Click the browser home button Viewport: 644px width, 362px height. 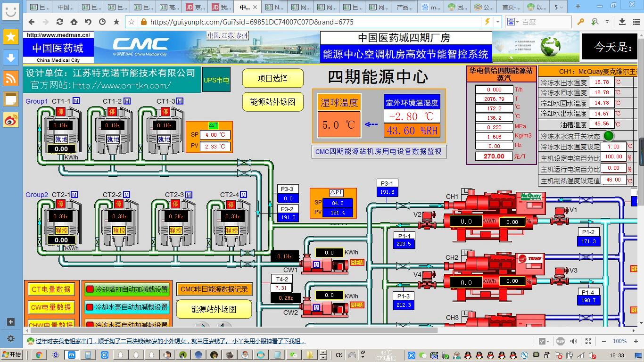[74, 22]
